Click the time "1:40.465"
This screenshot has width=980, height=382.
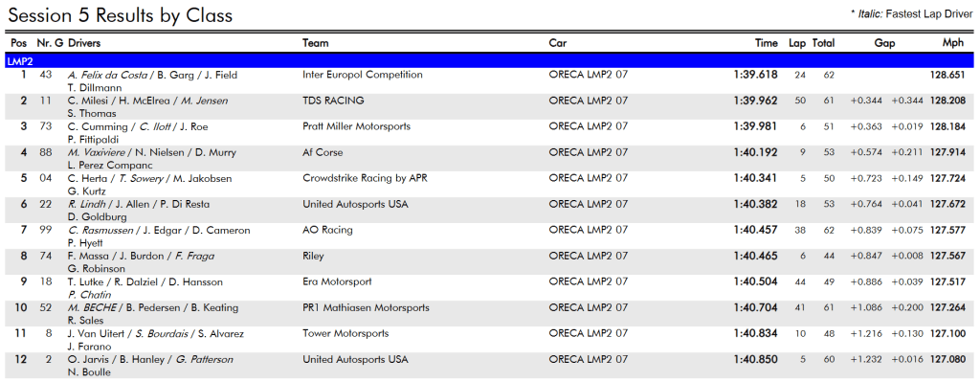(756, 257)
